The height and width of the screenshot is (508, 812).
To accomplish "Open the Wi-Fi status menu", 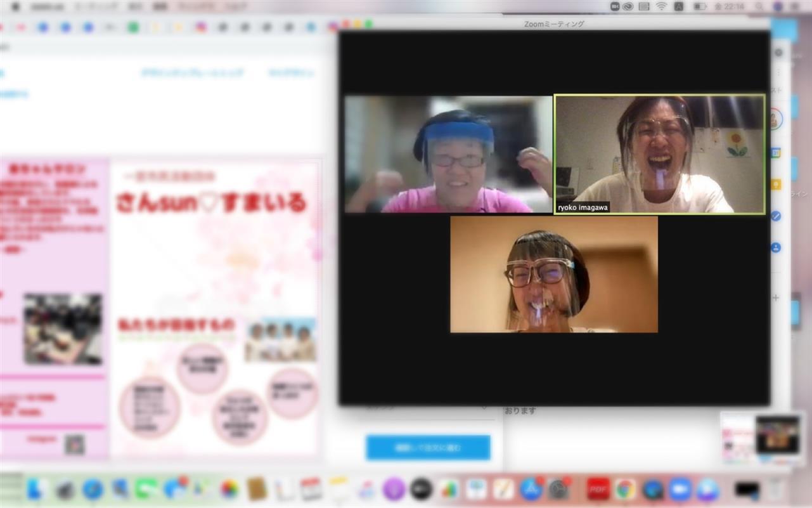I will [661, 6].
